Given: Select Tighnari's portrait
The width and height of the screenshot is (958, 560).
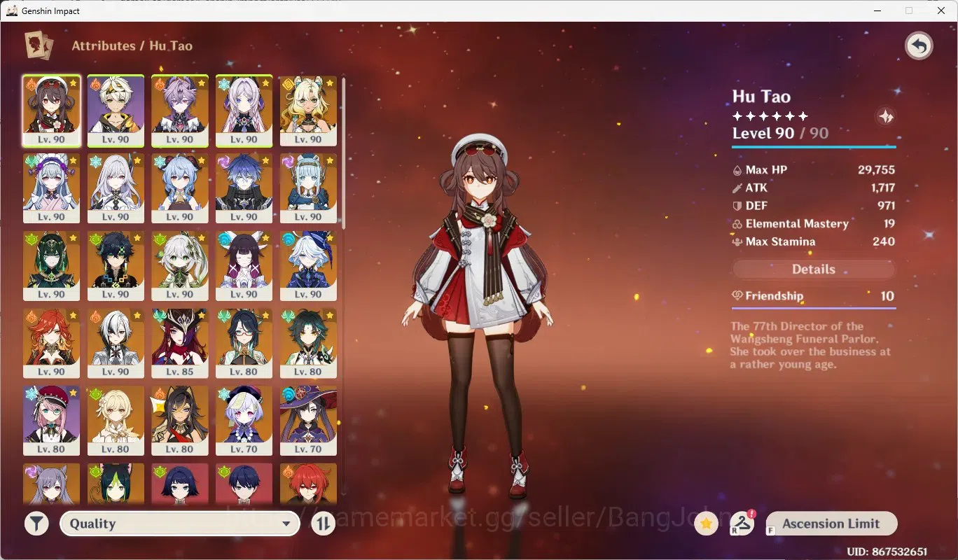Looking at the screenshot, I should click(116, 484).
